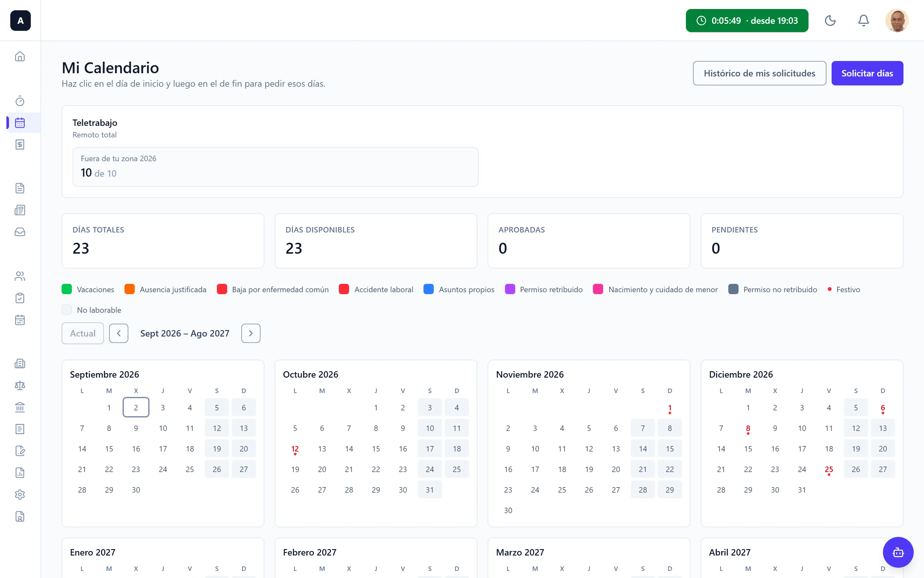Click the Abril 2027 month title
The height and width of the screenshot is (578, 924).
730,552
